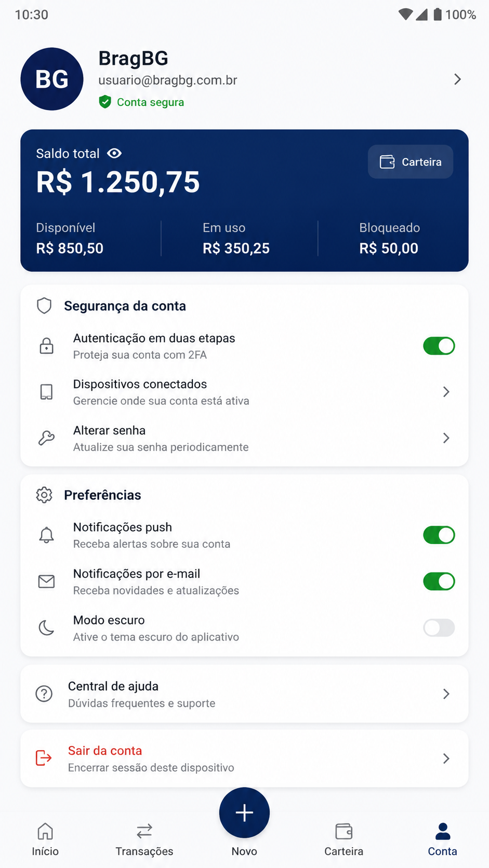Hide balance with the eye icon
Image resolution: width=489 pixels, height=868 pixels.
[x=114, y=153]
